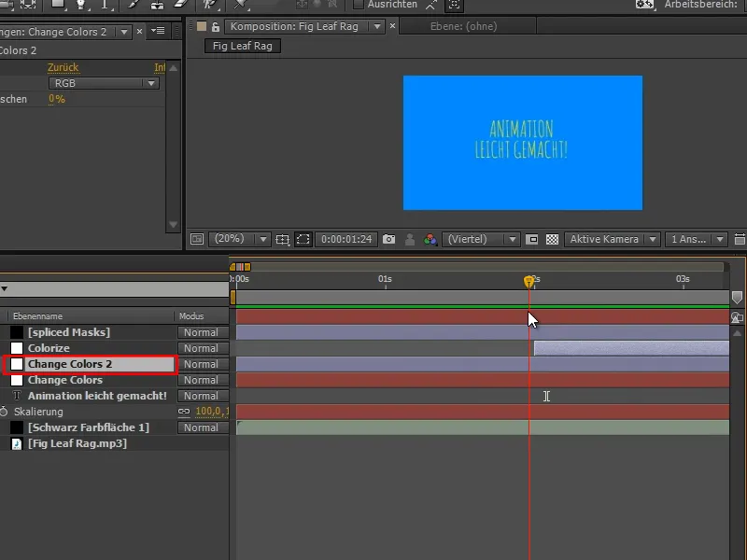The width and height of the screenshot is (747, 560).
Task: Open the 20% magnification dropdown
Action: pyautogui.click(x=239, y=239)
